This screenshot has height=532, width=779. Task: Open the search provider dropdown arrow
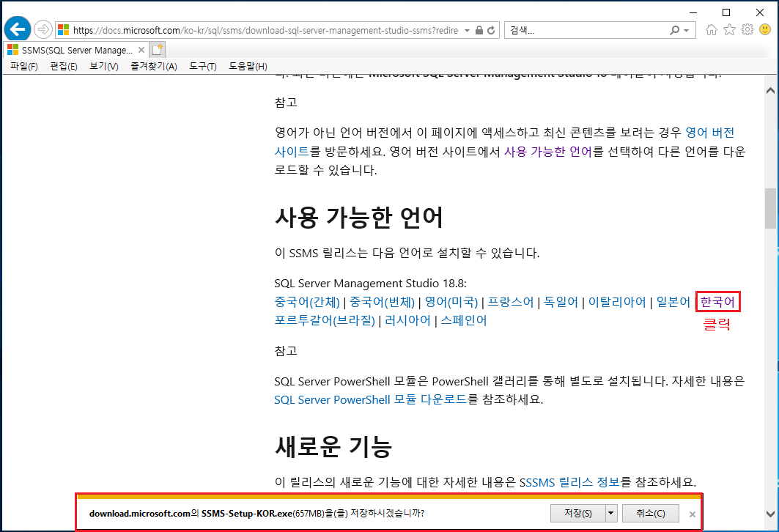pos(686,30)
